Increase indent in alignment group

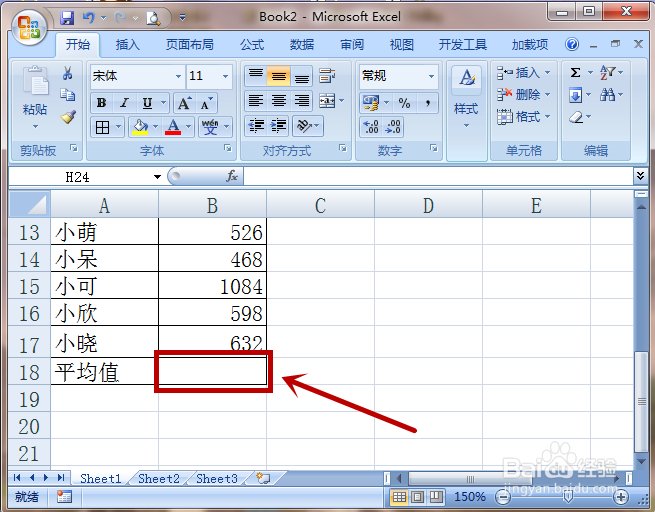(278, 126)
